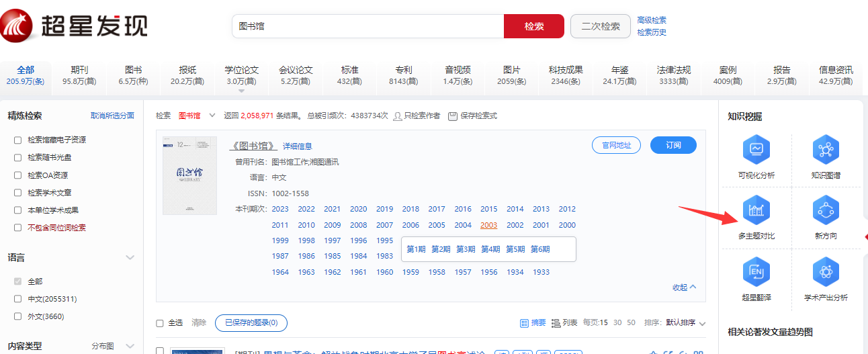Open the 法律法规 tab
The image size is (868, 354).
pyautogui.click(x=674, y=75)
